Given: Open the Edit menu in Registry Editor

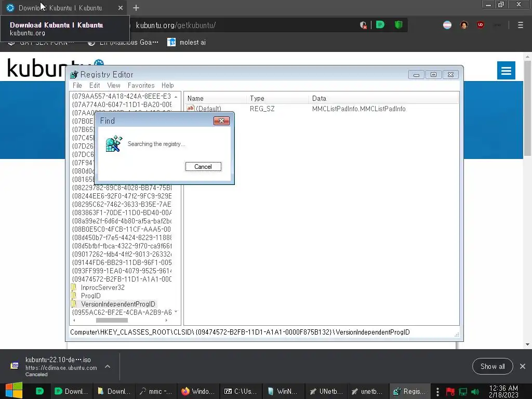Looking at the screenshot, I should (x=95, y=86).
